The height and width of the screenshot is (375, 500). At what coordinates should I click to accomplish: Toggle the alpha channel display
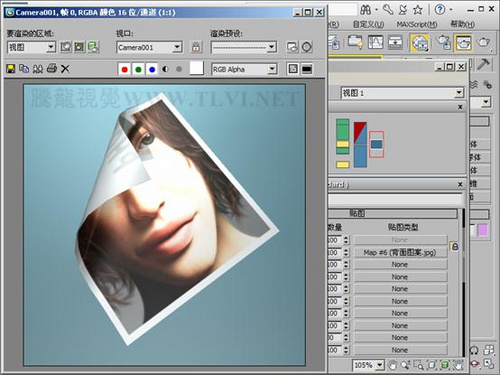pyautogui.click(x=165, y=69)
